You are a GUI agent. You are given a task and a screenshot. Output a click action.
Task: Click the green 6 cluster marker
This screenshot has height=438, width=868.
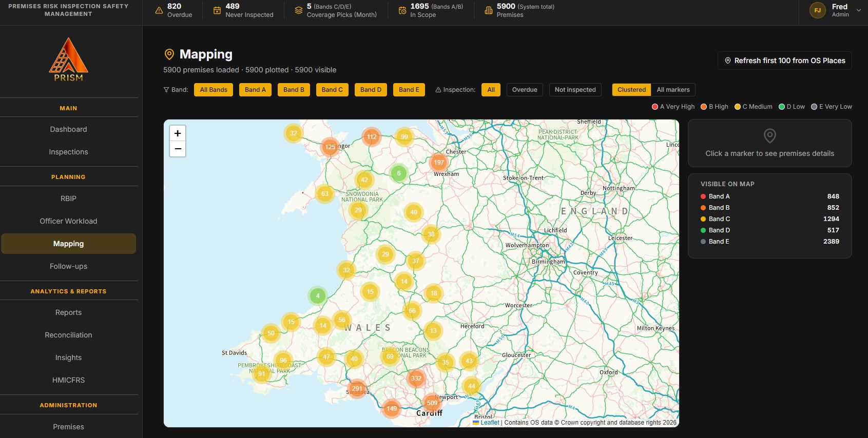click(399, 173)
